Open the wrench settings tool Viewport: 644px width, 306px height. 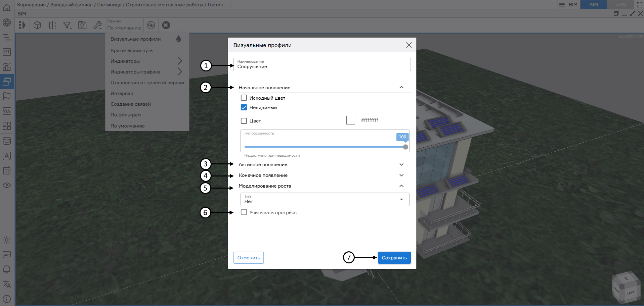click(97, 25)
